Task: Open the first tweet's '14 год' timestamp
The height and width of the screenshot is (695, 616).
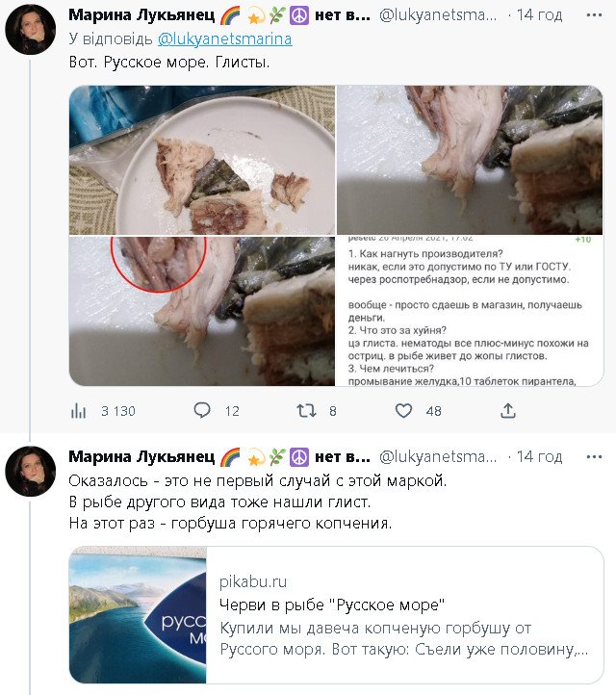Action: [539, 15]
